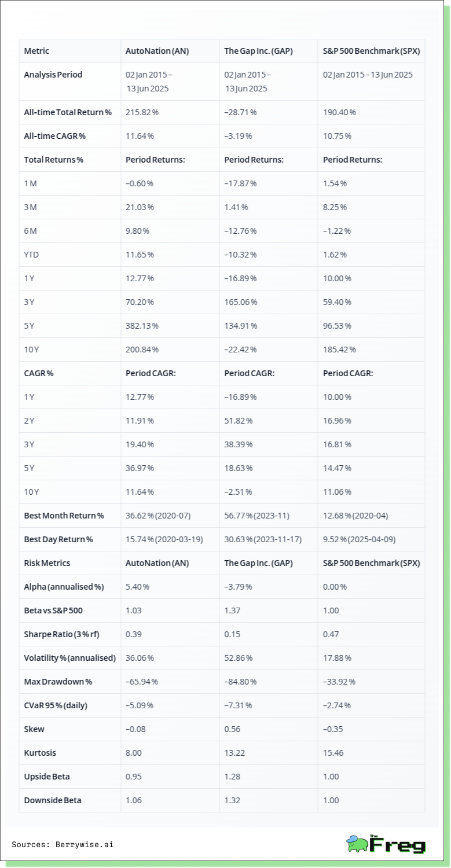Click the Freg frog logo icon
The image size is (451, 868).
click(x=357, y=843)
